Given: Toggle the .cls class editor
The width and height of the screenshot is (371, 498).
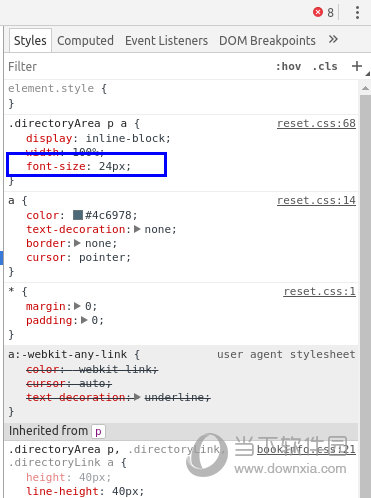Looking at the screenshot, I should click(325, 66).
